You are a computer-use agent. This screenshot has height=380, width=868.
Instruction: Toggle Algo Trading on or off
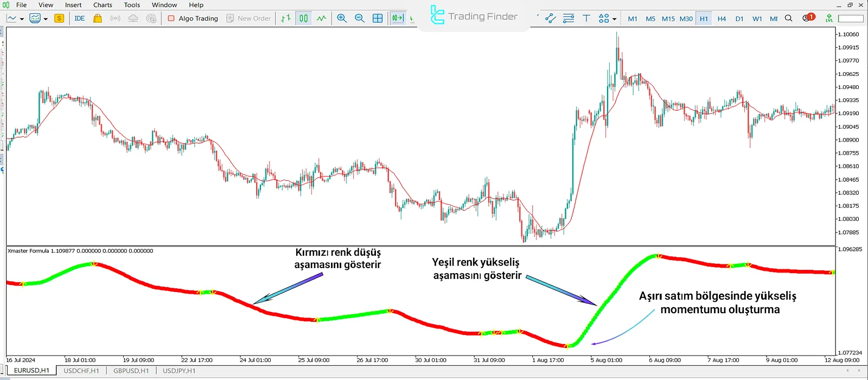click(193, 18)
